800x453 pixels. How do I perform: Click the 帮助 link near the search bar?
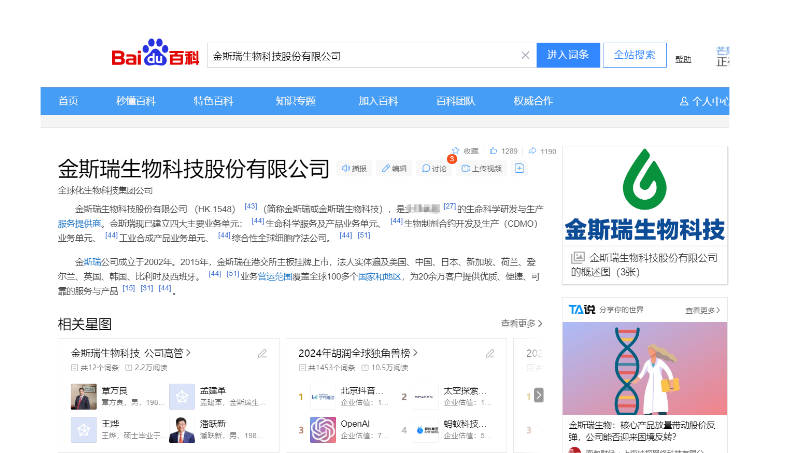click(683, 59)
